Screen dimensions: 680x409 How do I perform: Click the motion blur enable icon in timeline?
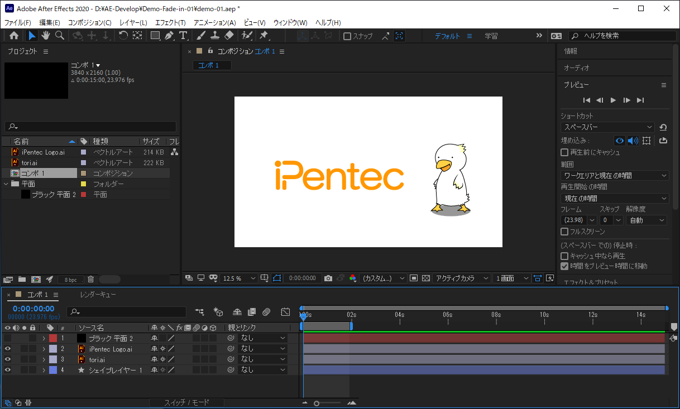click(266, 312)
